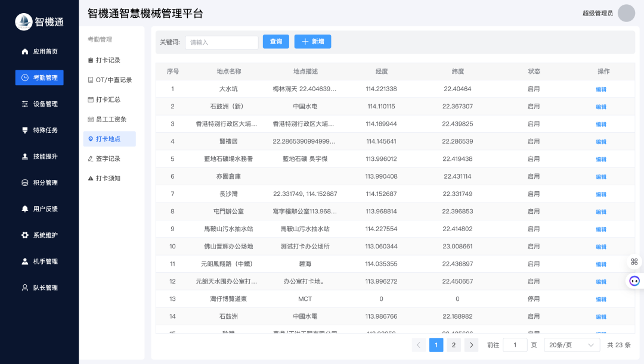
Task: Click the coins icon beside 积分管理
Action: [x=25, y=183]
